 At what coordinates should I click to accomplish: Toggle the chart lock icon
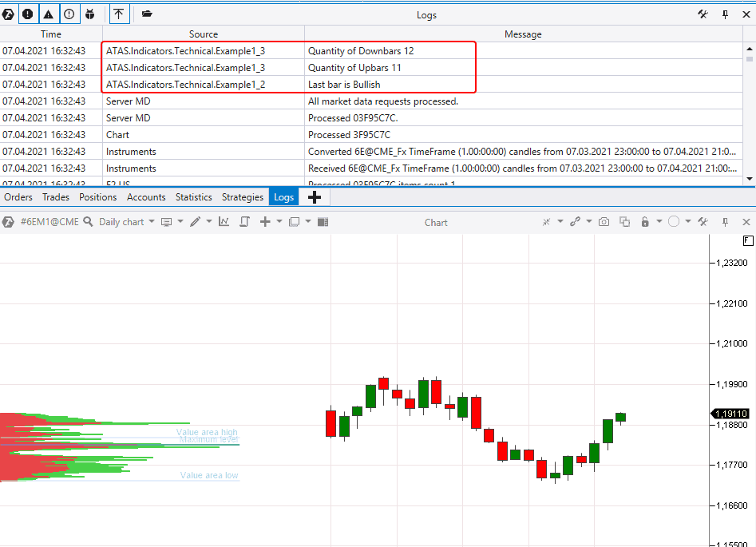(x=646, y=222)
